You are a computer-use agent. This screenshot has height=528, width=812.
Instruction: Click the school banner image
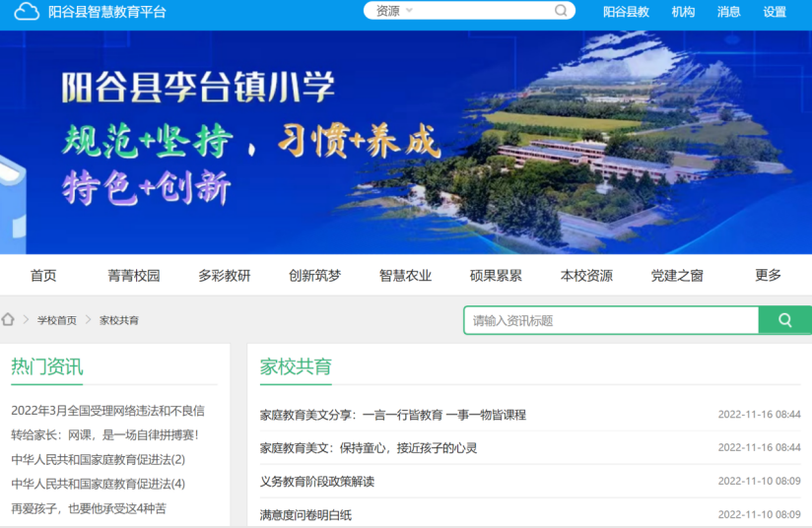tap(406, 143)
